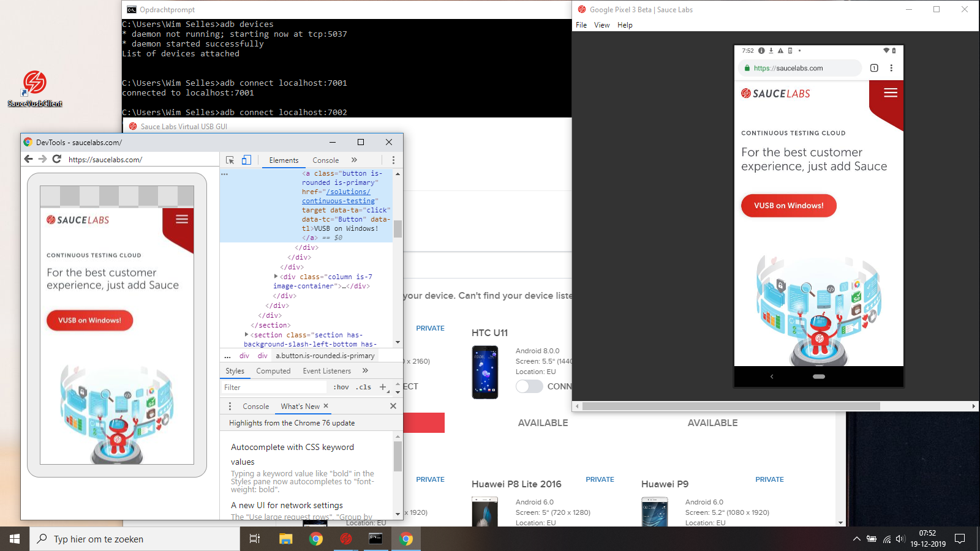Click the DevTools customize three-dot menu
The width and height of the screenshot is (980, 551).
pyautogui.click(x=393, y=159)
